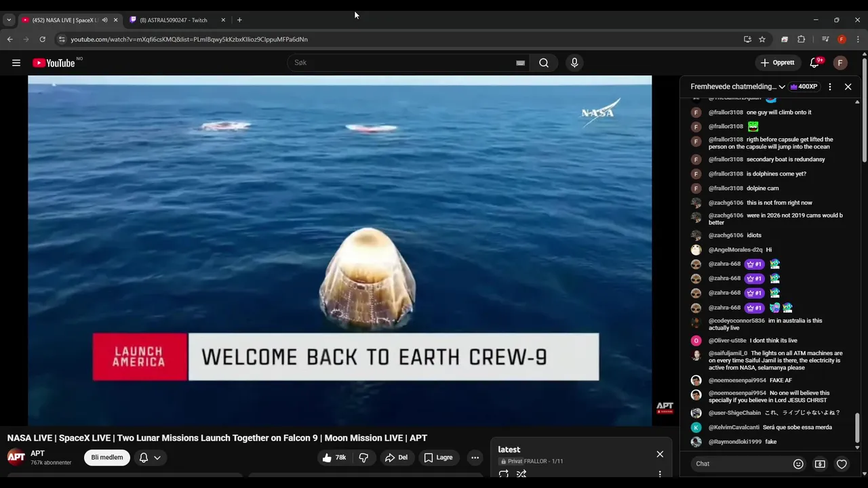Reload the page

pos(42,39)
